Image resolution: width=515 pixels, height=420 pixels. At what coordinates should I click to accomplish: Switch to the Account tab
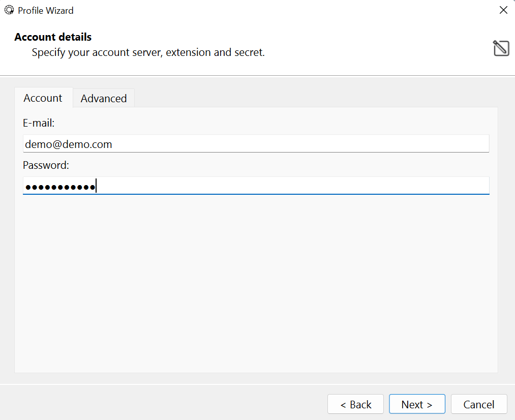click(x=43, y=98)
